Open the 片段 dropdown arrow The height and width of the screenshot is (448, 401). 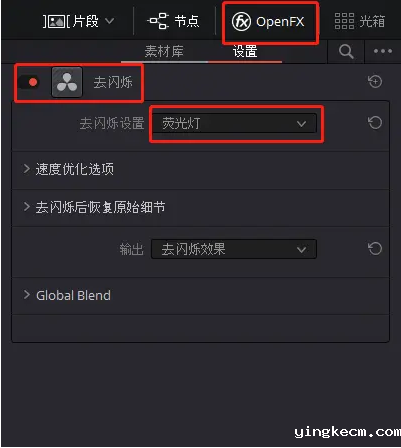point(109,21)
